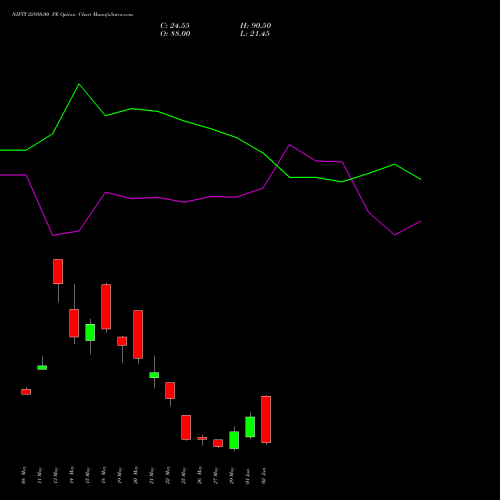Click the 27 May red candlestick
500x500 pixels.
click(218, 443)
